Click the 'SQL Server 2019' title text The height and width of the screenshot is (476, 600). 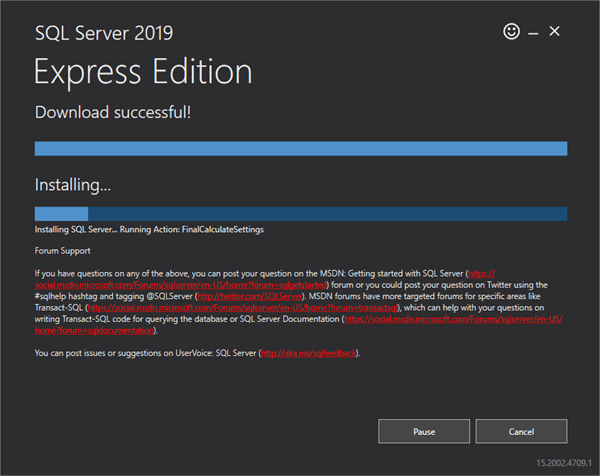pyautogui.click(x=104, y=33)
